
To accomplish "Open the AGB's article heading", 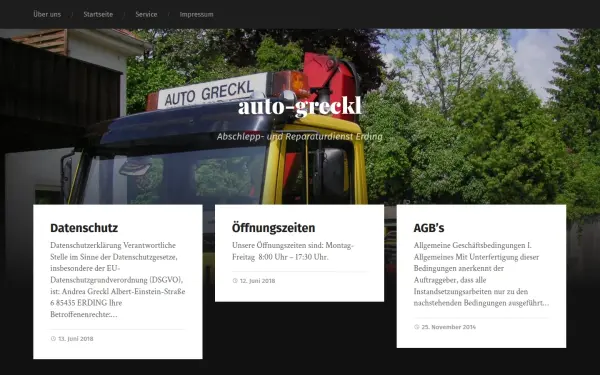I will [x=429, y=228].
